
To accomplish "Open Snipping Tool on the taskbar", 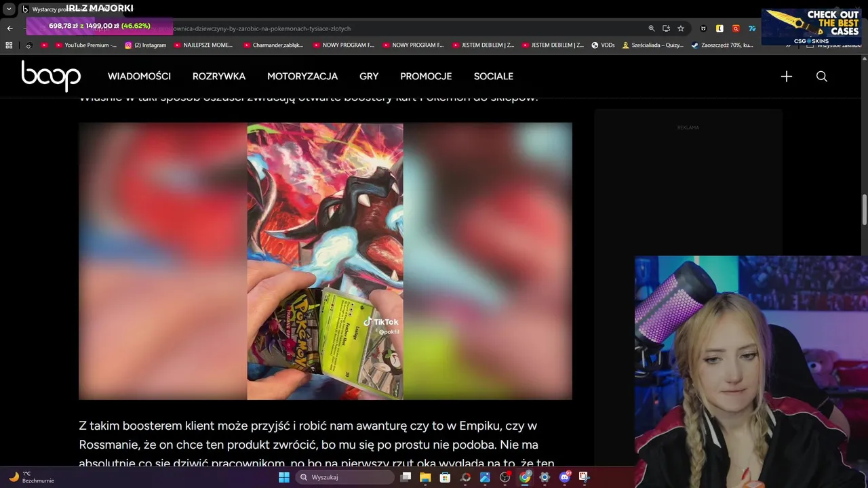I will [584, 477].
